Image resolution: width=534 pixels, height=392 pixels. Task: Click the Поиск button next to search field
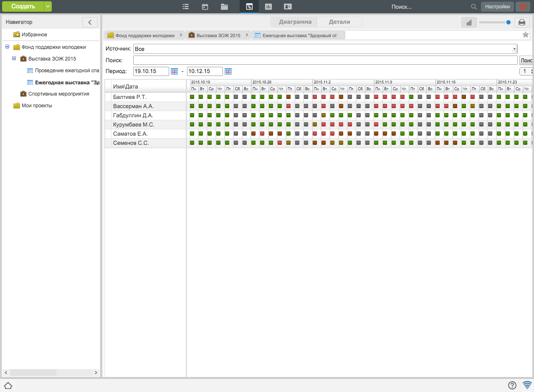[526, 60]
